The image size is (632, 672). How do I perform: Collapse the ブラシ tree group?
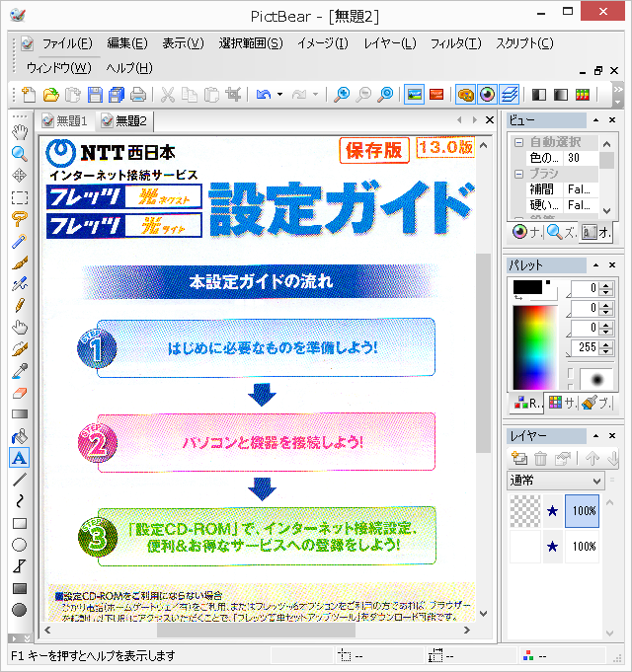point(518,174)
